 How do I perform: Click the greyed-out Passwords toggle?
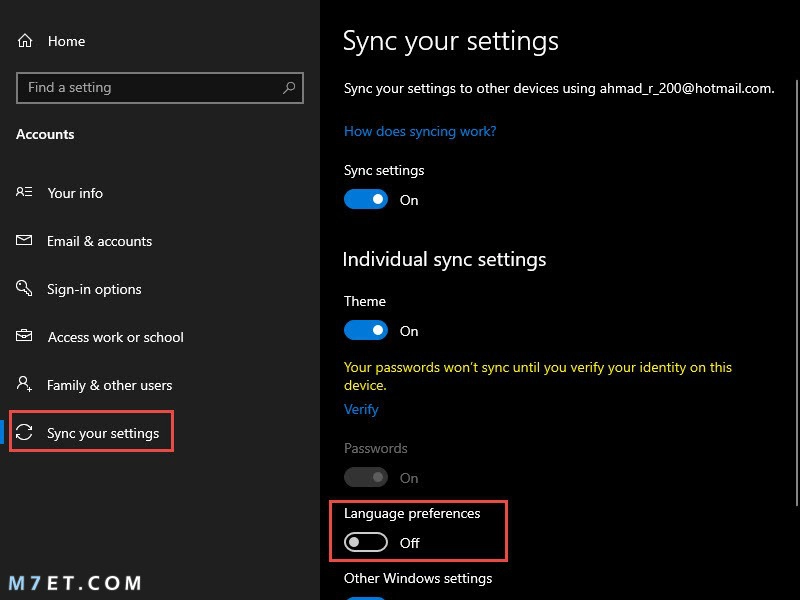coord(366,478)
